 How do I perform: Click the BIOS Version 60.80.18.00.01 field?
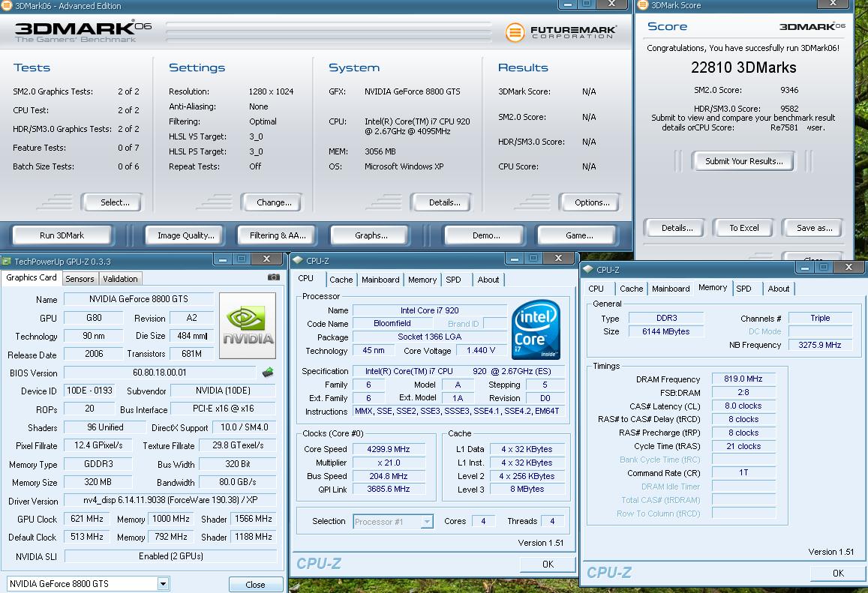coord(160,373)
